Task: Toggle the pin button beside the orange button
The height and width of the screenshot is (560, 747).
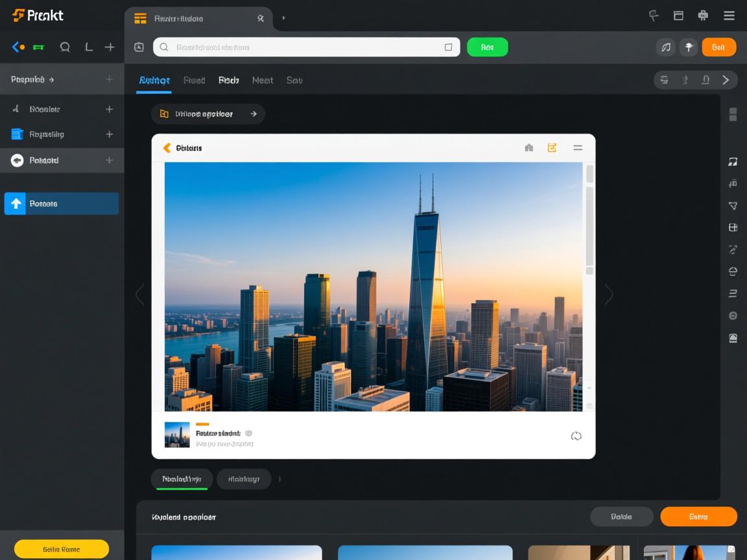Action: click(x=688, y=47)
